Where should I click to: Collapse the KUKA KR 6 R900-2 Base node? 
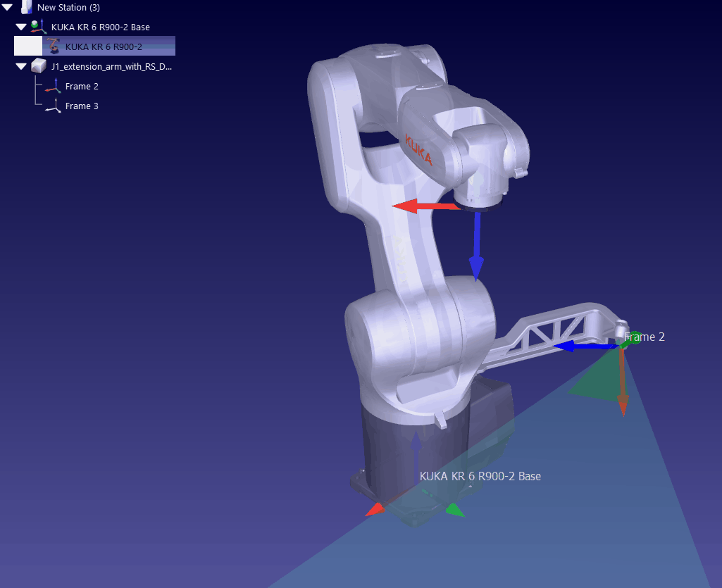(21, 27)
